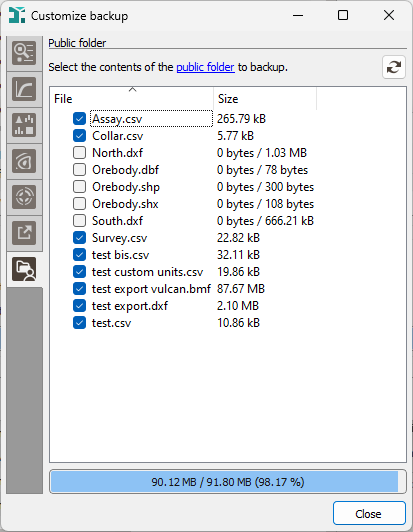Open the public folder sidebar tab

pyautogui.click(x=24, y=269)
